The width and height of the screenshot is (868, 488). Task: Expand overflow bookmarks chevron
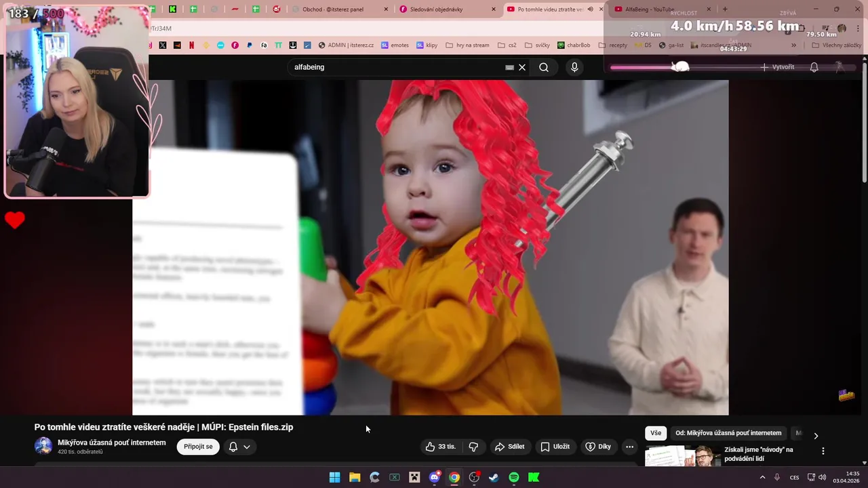point(794,45)
